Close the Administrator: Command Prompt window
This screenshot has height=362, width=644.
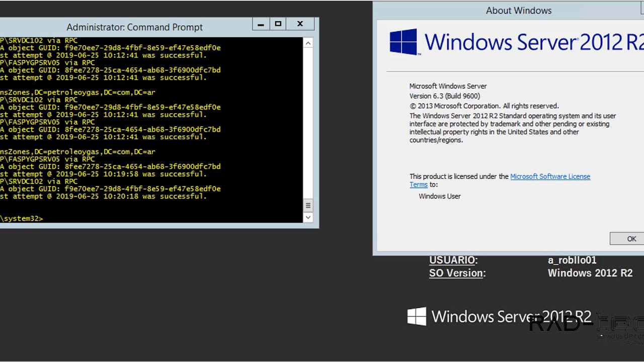pyautogui.click(x=300, y=24)
